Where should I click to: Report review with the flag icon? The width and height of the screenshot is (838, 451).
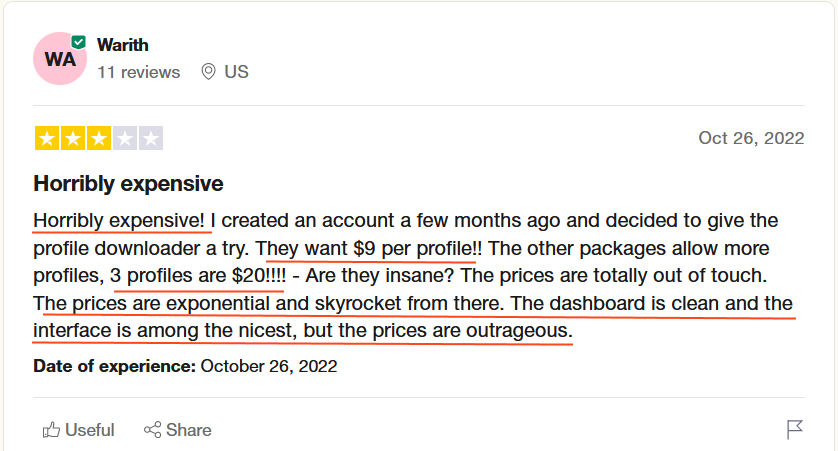coord(795,430)
